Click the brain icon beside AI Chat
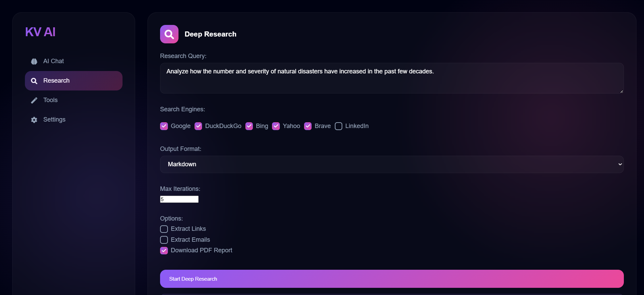Screen dimensions: 644x295 [34, 61]
